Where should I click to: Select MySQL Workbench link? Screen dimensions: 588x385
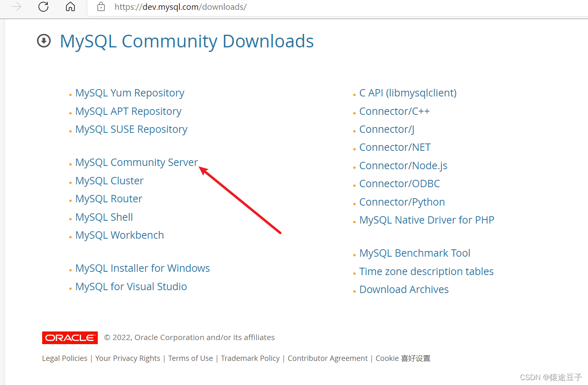[x=119, y=235]
